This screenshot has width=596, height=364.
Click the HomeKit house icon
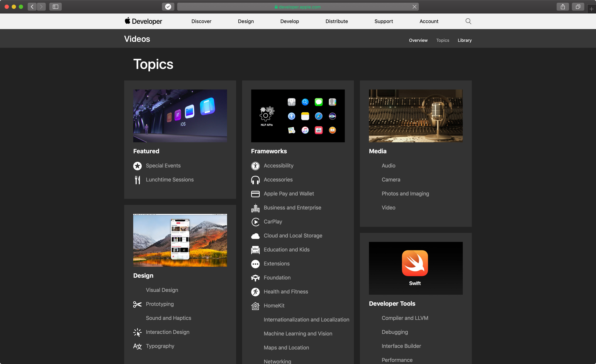[x=255, y=306]
